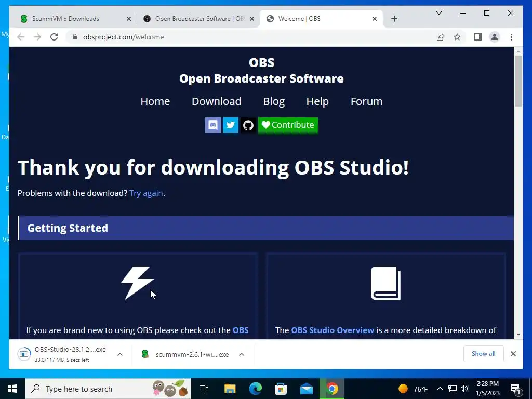
Task: Close the Welcome | OBS tab
Action: [x=375, y=19]
